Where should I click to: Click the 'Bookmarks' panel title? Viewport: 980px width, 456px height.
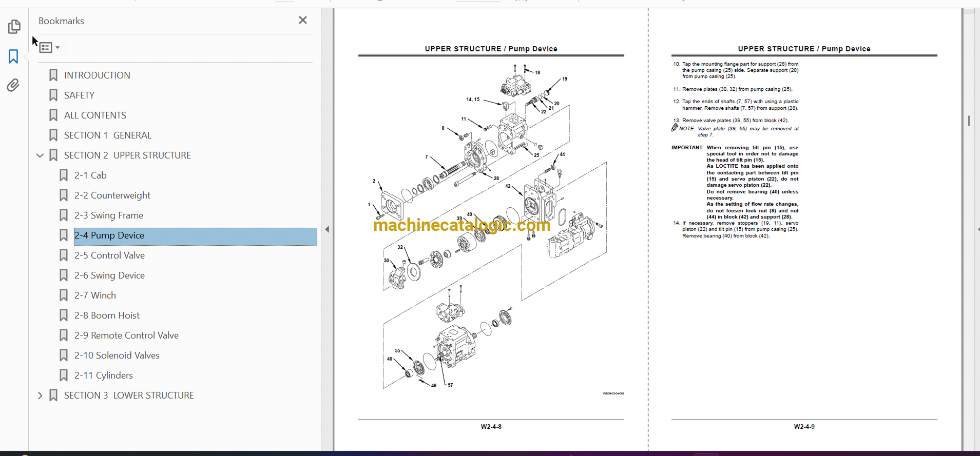click(x=61, y=21)
